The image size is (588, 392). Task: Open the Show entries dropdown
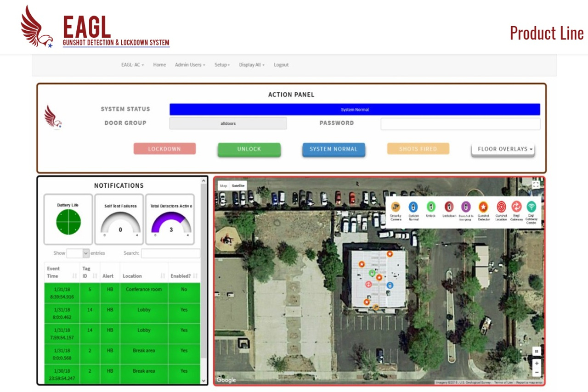pyautogui.click(x=78, y=253)
